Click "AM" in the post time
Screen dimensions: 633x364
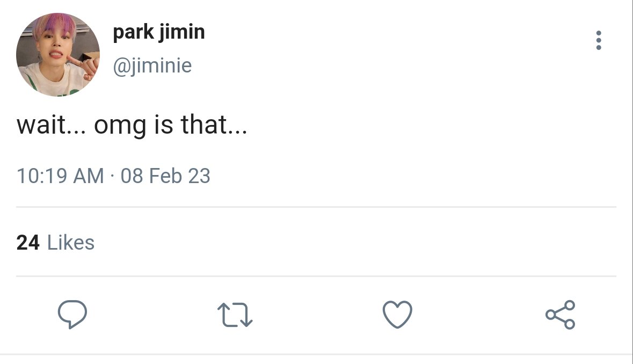click(x=89, y=176)
